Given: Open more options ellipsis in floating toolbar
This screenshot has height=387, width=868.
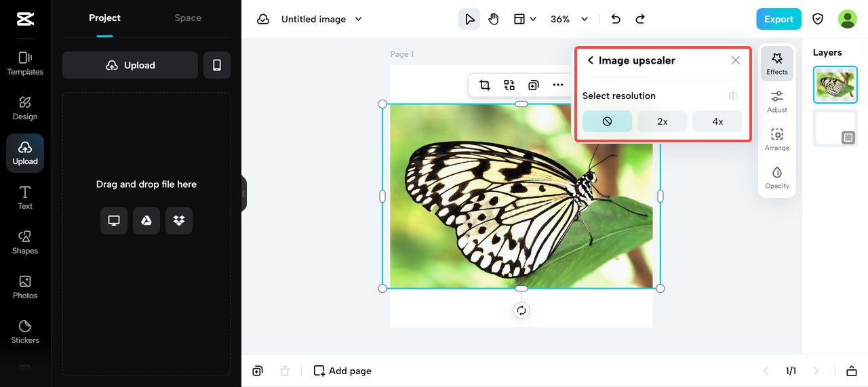Looking at the screenshot, I should (558, 85).
